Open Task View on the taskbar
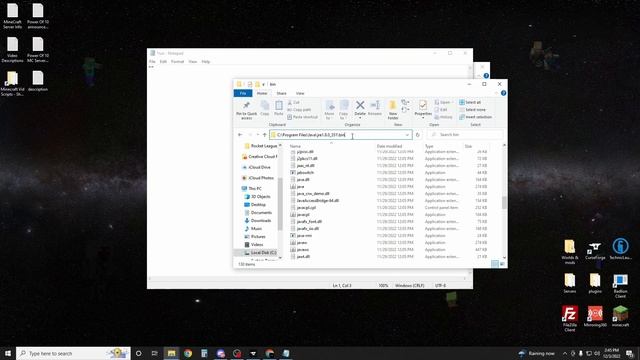 click(x=154, y=353)
